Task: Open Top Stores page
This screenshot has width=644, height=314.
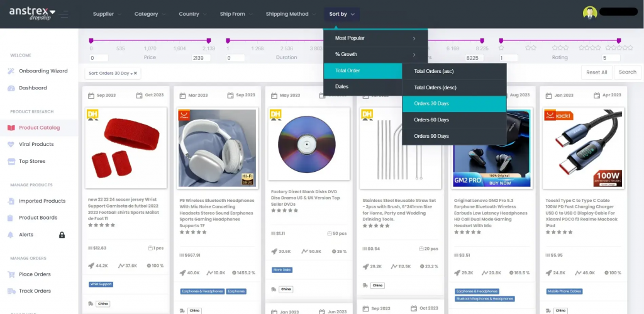Action: tap(31, 161)
